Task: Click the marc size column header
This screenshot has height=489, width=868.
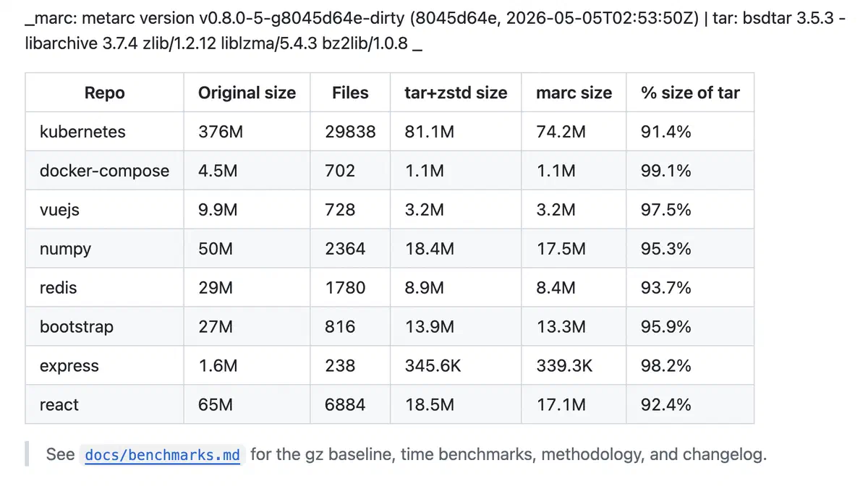Action: pyautogui.click(x=574, y=93)
